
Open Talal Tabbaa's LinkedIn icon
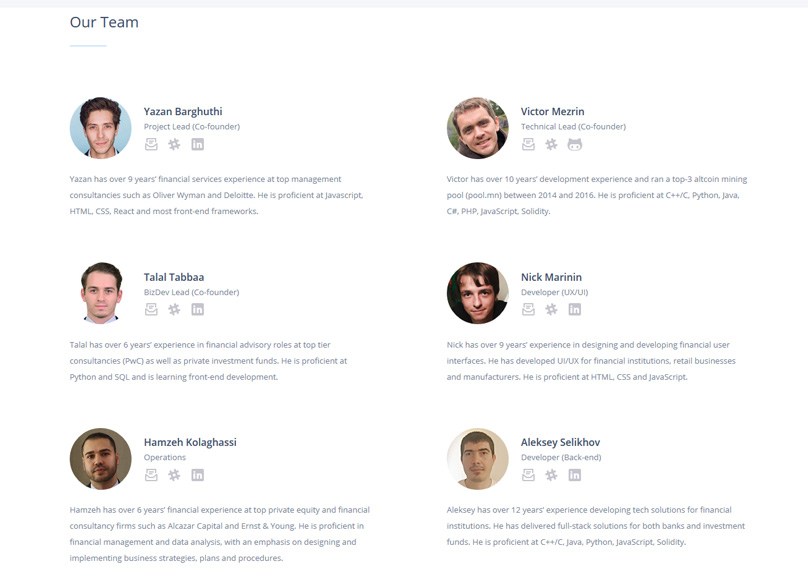coord(197,309)
